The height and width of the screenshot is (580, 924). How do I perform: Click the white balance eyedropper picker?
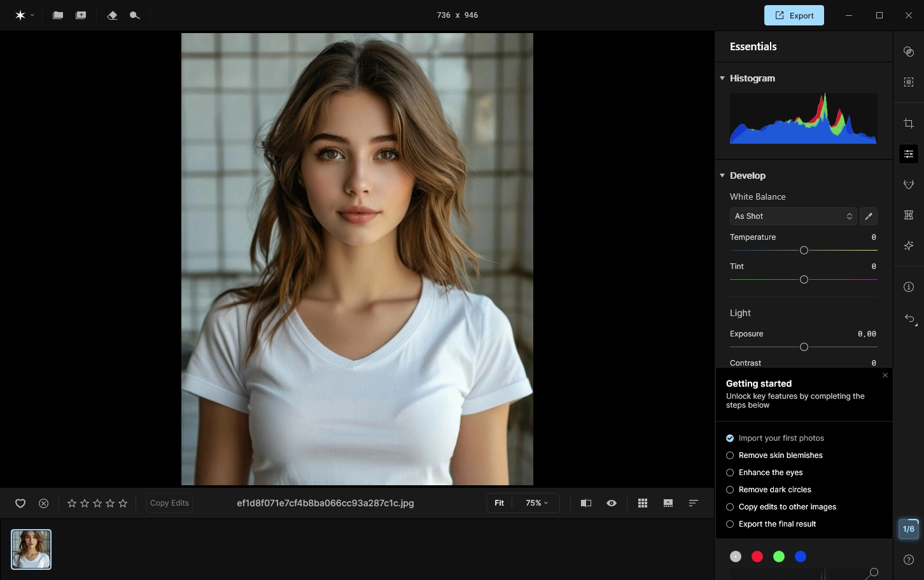click(x=868, y=216)
